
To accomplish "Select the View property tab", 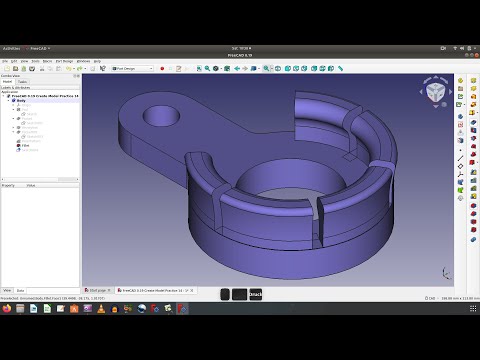I will click(7, 291).
